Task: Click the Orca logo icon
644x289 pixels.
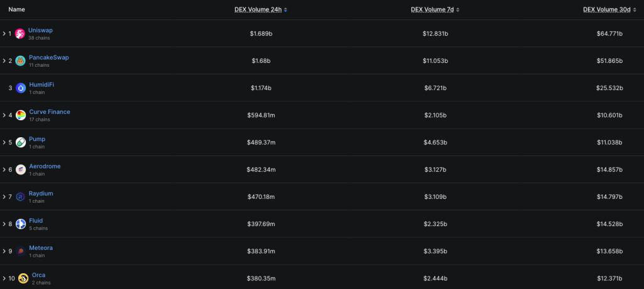Action: (23, 278)
